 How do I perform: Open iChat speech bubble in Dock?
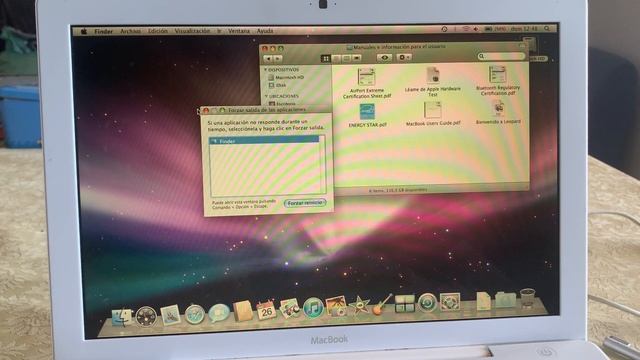tap(219, 313)
